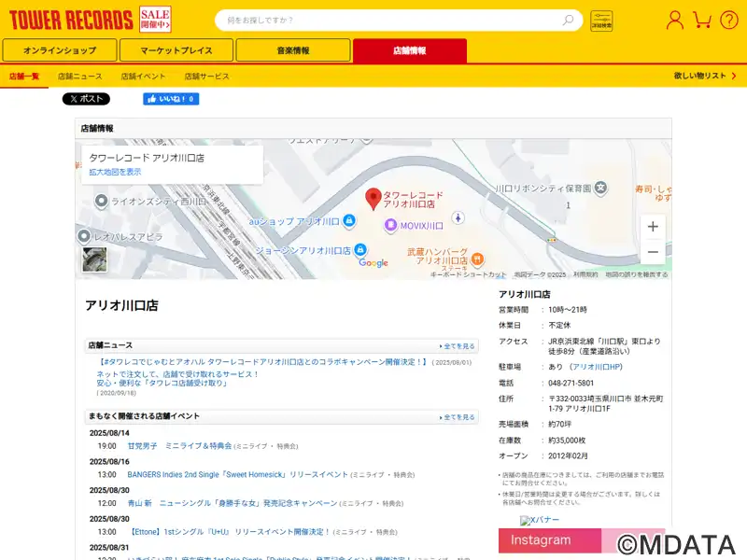747x560 pixels.
Task: Open the user account icon
Action: tap(674, 20)
